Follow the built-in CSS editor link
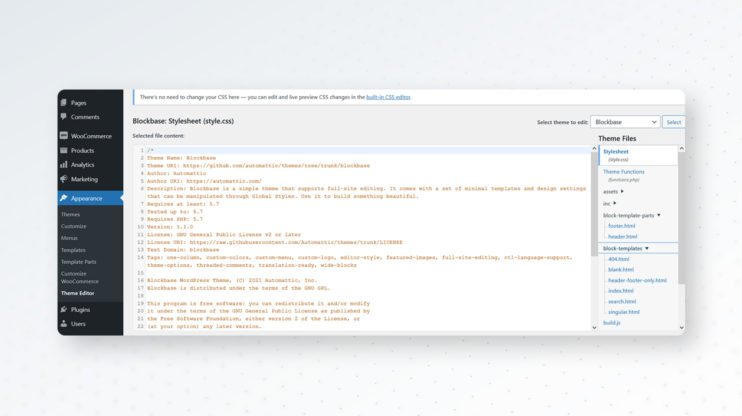The height and width of the screenshot is (416, 742). (x=388, y=97)
